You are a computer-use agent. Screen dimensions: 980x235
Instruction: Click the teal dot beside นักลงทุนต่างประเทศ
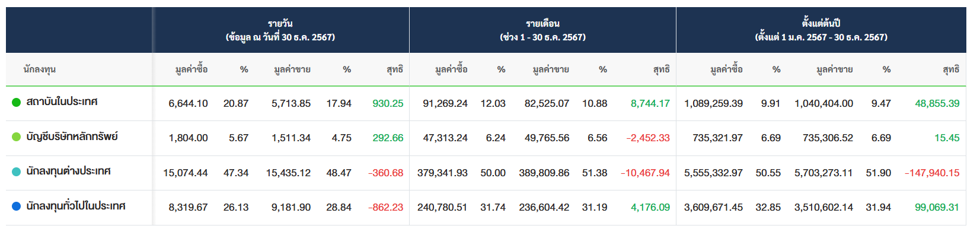(x=17, y=172)
